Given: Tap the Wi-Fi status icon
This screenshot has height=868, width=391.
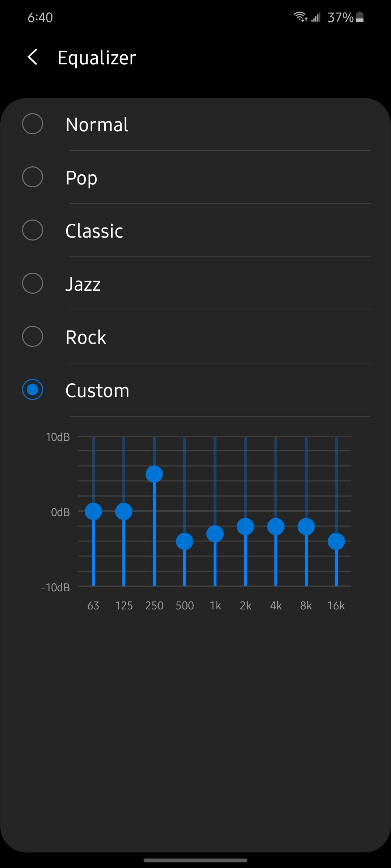Looking at the screenshot, I should coord(300,17).
